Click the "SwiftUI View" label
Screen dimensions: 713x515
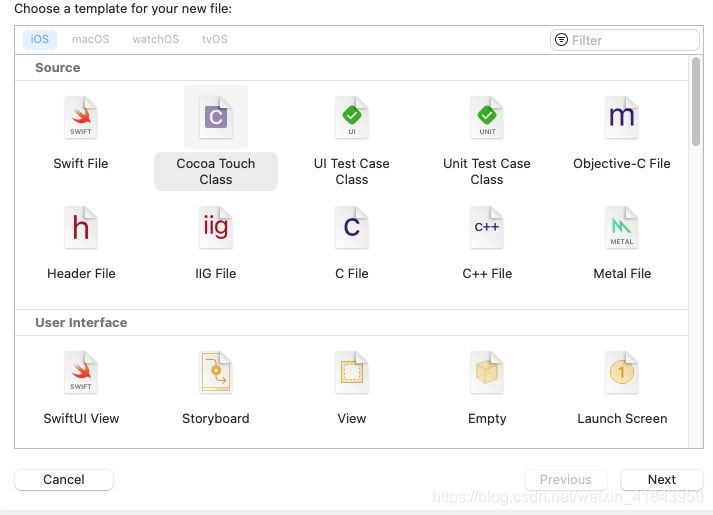[81, 419]
